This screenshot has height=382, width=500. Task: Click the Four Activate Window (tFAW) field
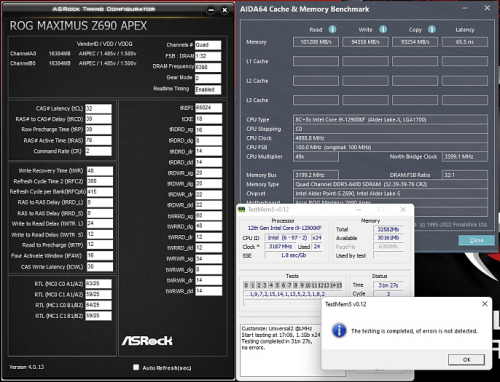click(x=100, y=256)
